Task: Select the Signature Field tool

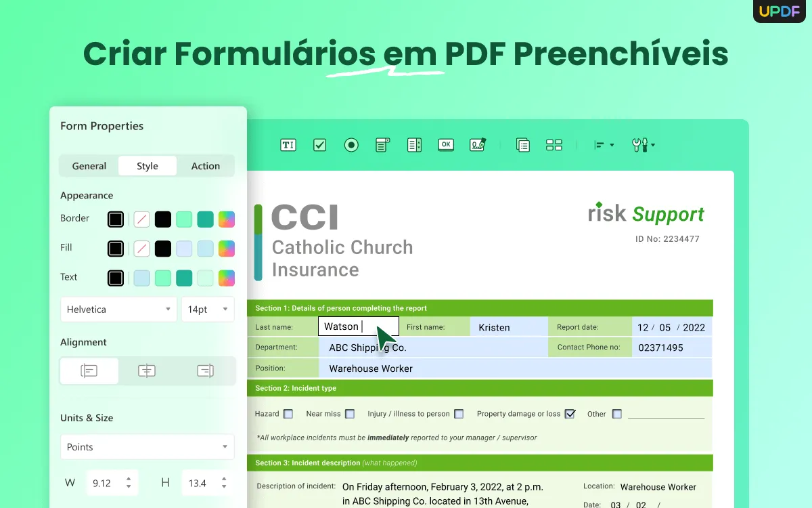Action: click(477, 144)
